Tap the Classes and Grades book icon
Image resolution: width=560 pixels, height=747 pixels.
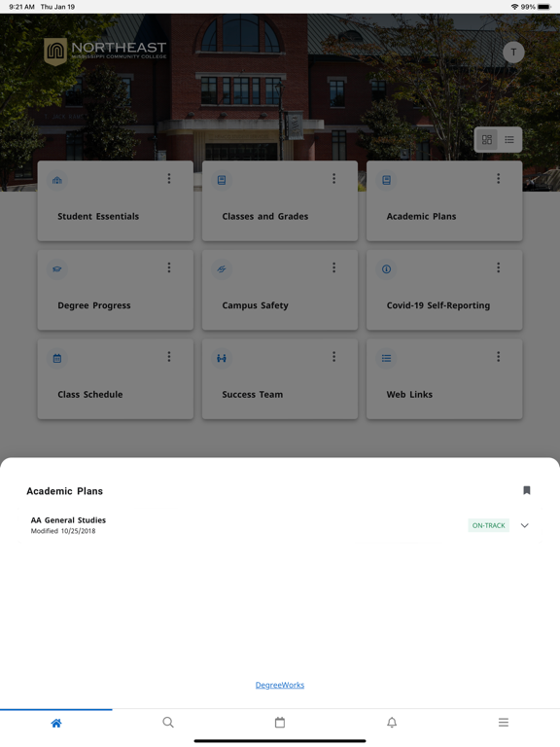pyautogui.click(x=222, y=180)
